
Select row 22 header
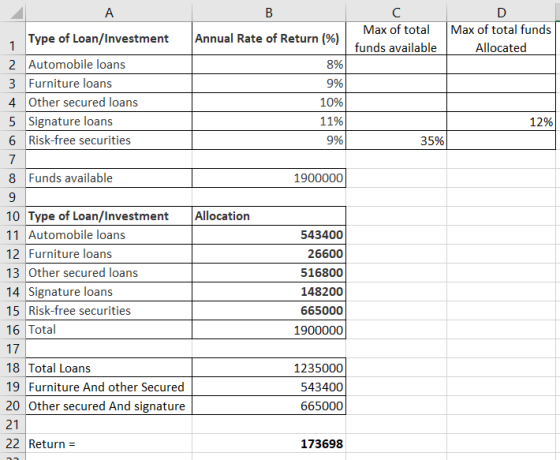(12, 444)
